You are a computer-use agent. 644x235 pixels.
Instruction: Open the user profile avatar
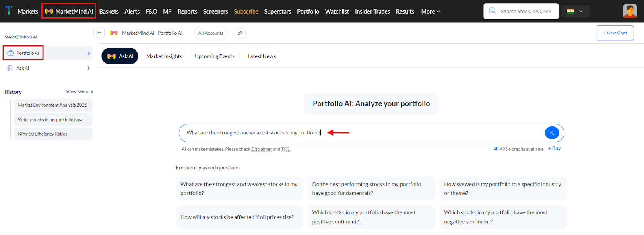click(630, 11)
